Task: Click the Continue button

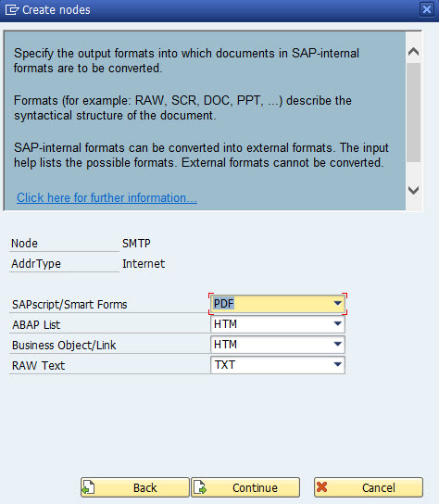Action: pyautogui.click(x=245, y=487)
